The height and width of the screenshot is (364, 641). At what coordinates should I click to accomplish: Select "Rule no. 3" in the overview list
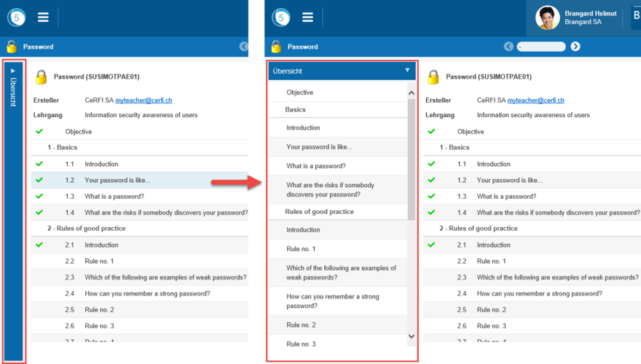tap(301, 344)
